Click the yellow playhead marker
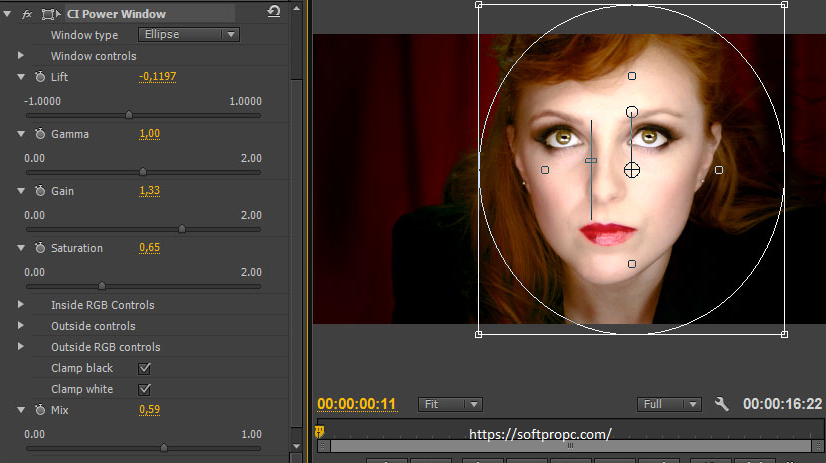 [x=319, y=432]
